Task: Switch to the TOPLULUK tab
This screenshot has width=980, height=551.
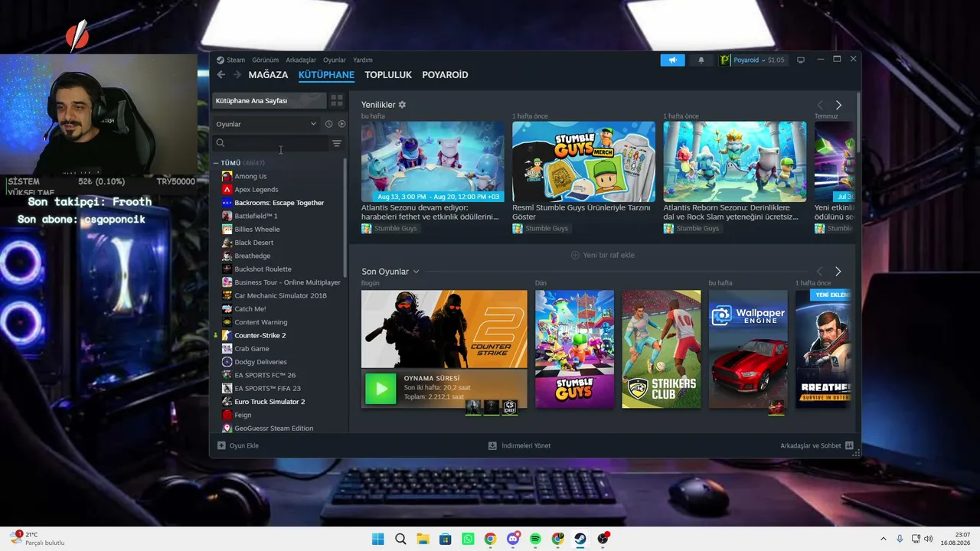Action: coord(388,75)
